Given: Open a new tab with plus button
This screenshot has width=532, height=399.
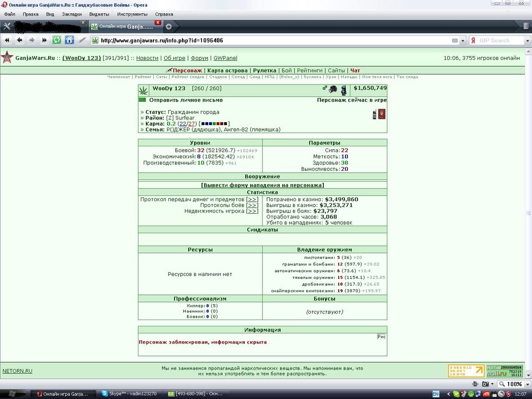Looking at the screenshot, I should pos(169,26).
